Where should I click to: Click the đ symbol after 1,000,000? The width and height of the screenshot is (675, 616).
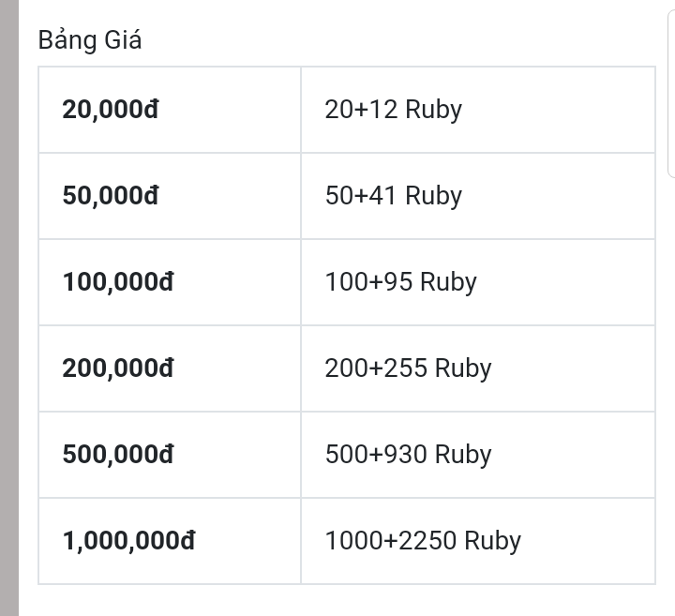pos(187,540)
